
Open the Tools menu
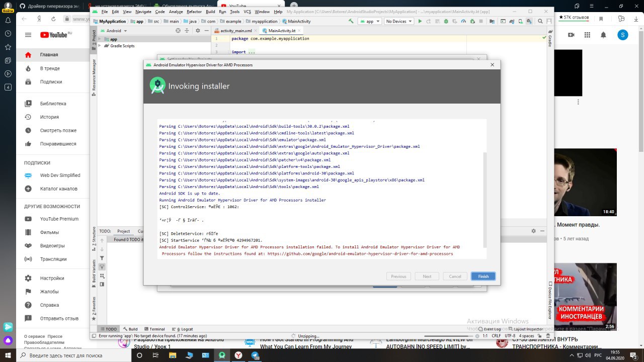point(234,12)
